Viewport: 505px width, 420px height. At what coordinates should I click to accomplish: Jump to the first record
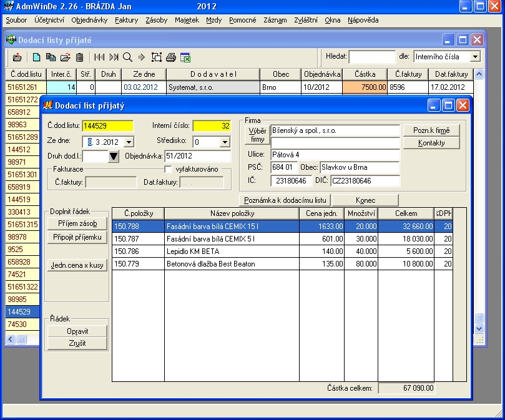point(99,57)
